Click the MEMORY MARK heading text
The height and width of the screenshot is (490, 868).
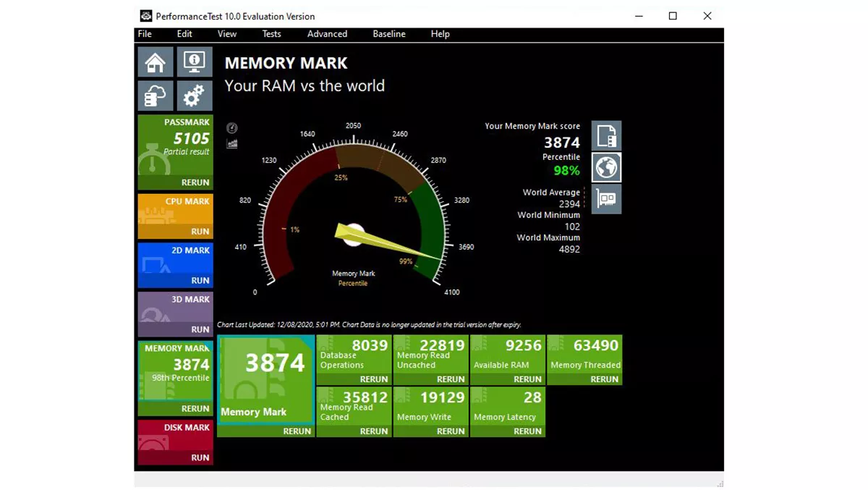tap(286, 63)
